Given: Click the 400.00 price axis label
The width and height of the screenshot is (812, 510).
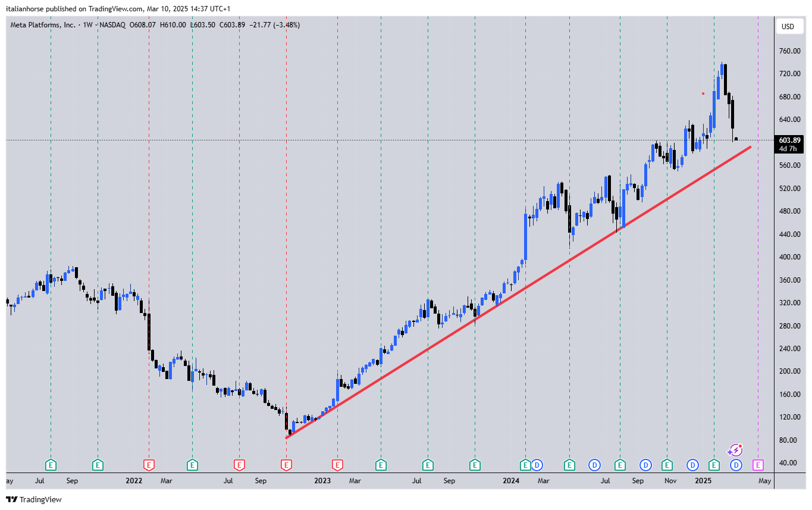Looking at the screenshot, I should click(x=789, y=257).
